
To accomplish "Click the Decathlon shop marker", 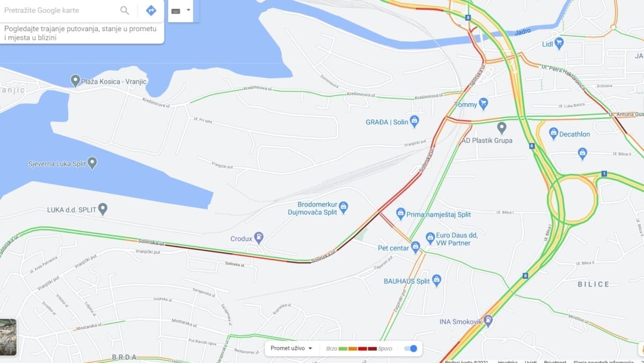I will tap(554, 134).
